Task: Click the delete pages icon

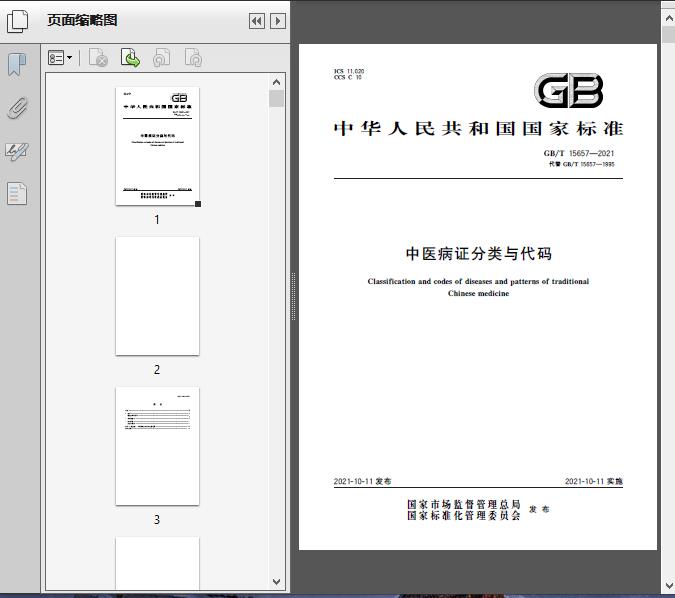Action: pos(98,58)
